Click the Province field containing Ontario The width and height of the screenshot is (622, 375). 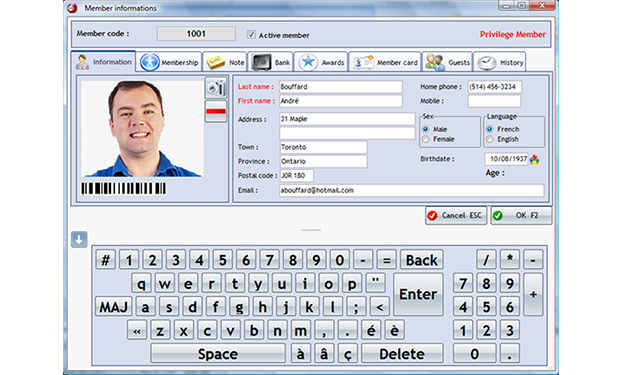coord(323,161)
